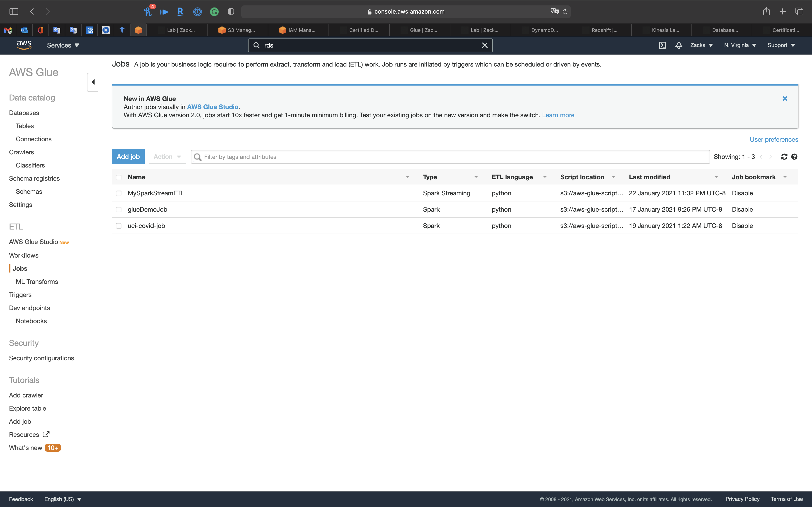Go to Crawlers in the sidebar
This screenshot has width=812, height=507.
click(x=22, y=152)
